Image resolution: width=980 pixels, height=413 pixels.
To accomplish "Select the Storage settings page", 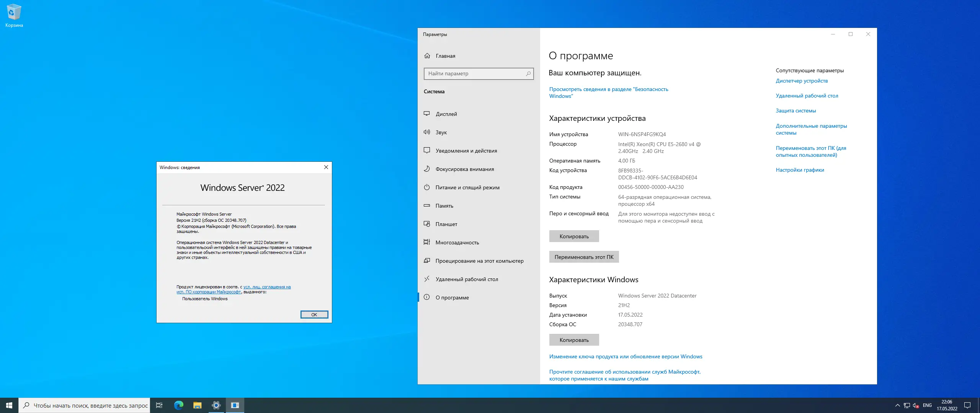I will tap(444, 206).
